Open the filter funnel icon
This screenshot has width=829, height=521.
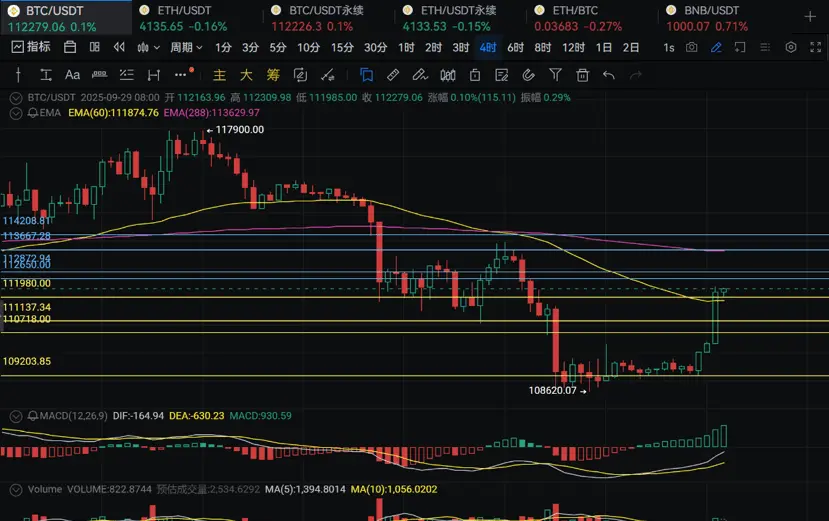(555, 75)
